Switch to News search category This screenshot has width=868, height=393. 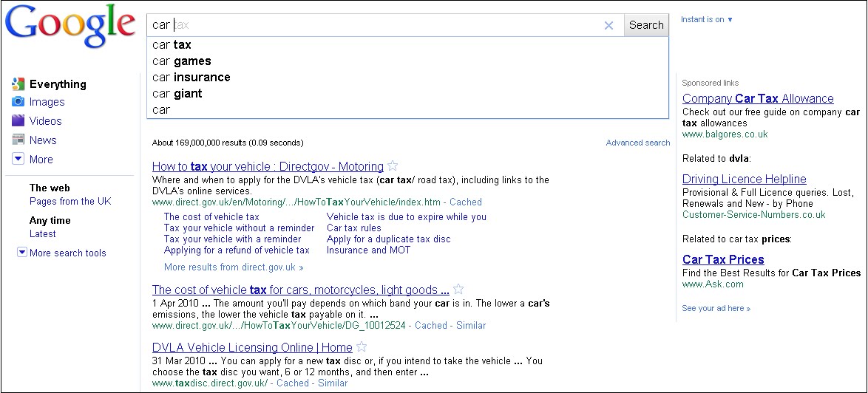(43, 140)
